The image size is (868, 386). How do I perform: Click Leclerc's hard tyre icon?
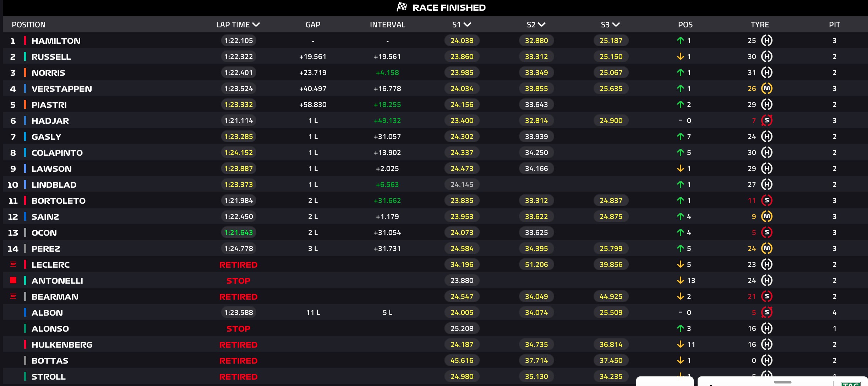[767, 264]
